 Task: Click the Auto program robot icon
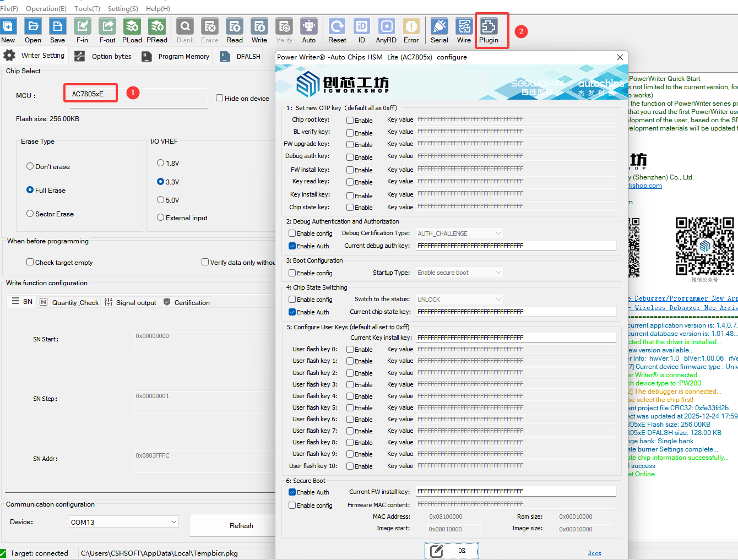(309, 27)
